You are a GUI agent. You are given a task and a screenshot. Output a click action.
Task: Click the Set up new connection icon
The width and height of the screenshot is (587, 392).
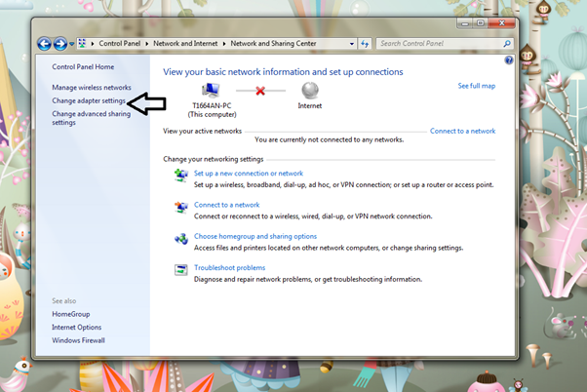point(181,176)
